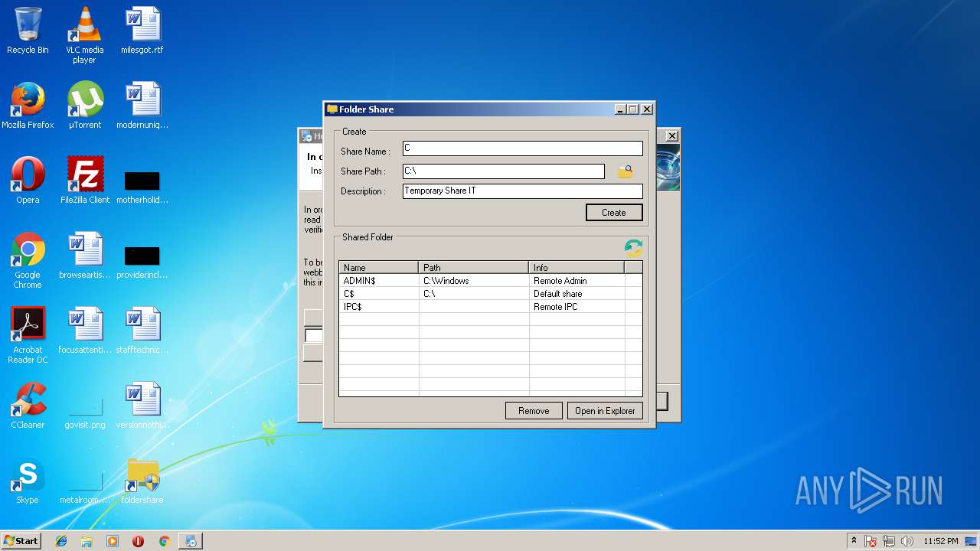Close the background installer window
980x551 pixels.
click(x=672, y=135)
